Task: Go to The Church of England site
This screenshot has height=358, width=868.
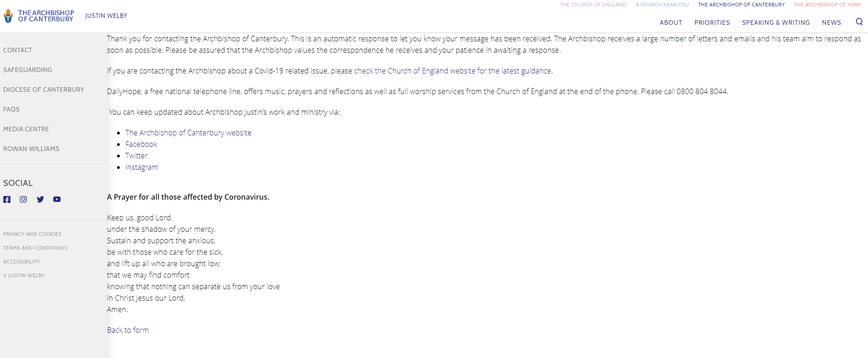Action: click(x=593, y=5)
